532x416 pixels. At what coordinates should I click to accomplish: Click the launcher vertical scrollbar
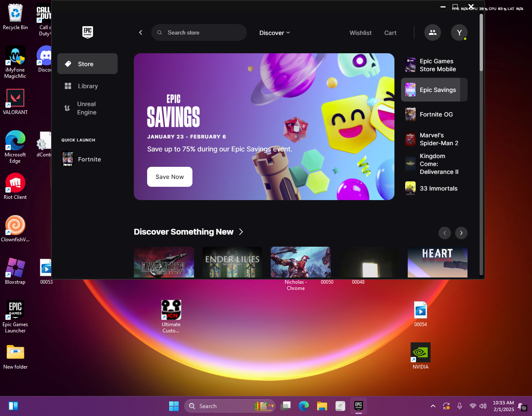(x=481, y=42)
